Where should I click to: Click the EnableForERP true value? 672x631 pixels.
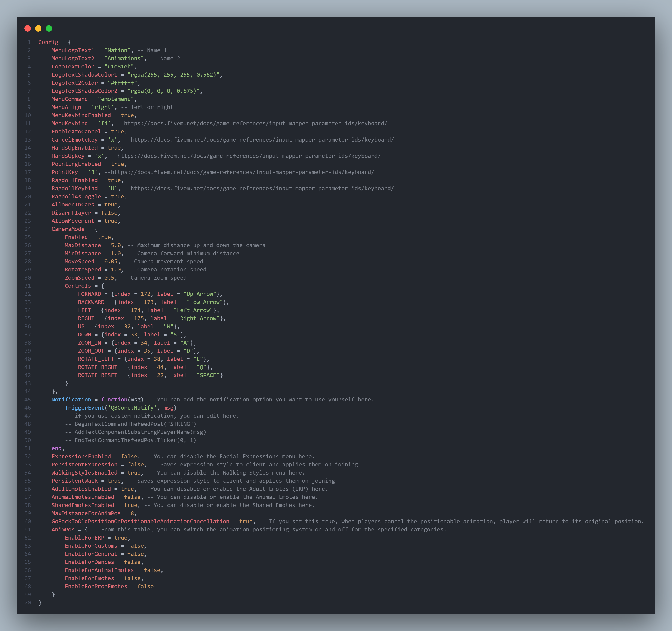121,537
